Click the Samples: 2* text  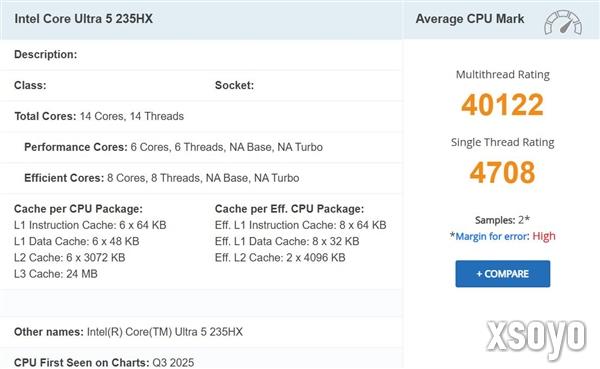[502, 220]
